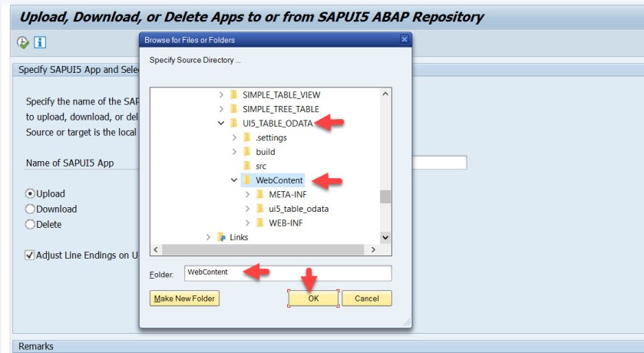Select the Upload radio button
Screen dimensions: 644x353
30,193
